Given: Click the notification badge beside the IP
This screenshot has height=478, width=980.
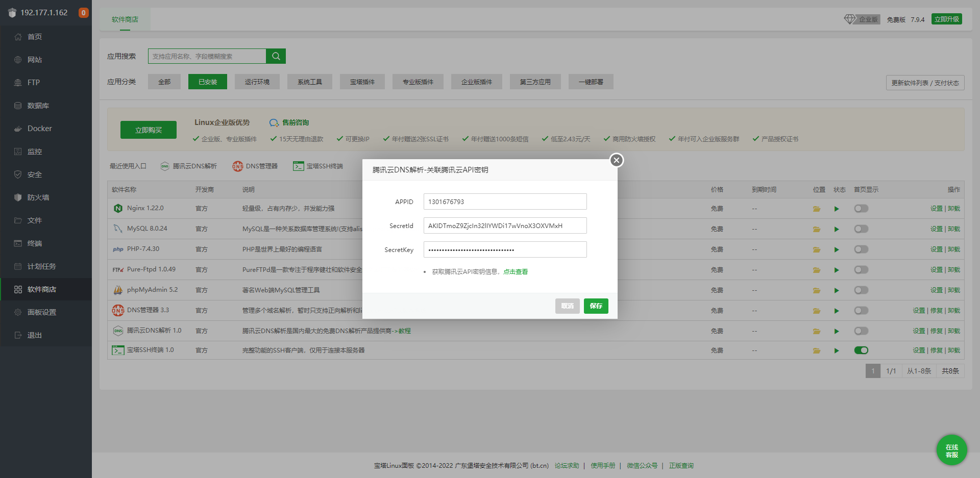Looking at the screenshot, I should [x=83, y=13].
